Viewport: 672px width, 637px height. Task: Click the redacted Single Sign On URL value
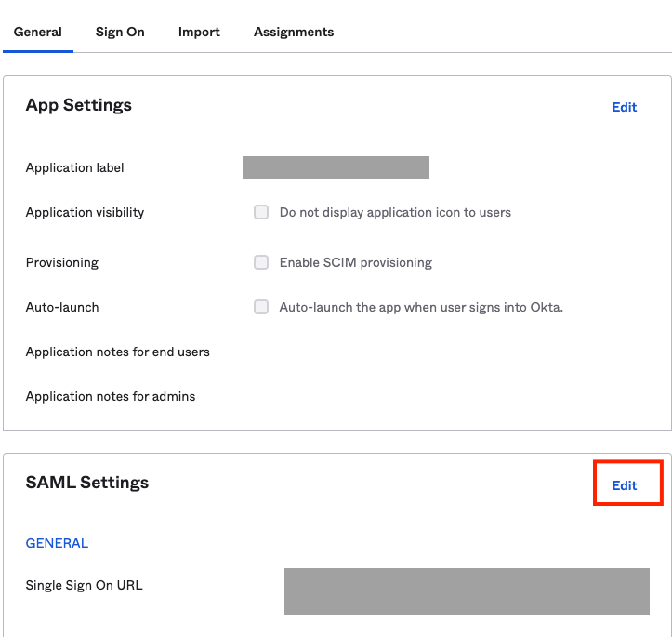(x=467, y=591)
